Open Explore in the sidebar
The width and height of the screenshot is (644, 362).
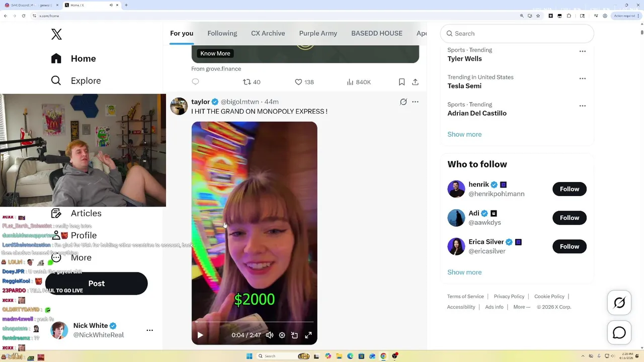click(x=76, y=80)
